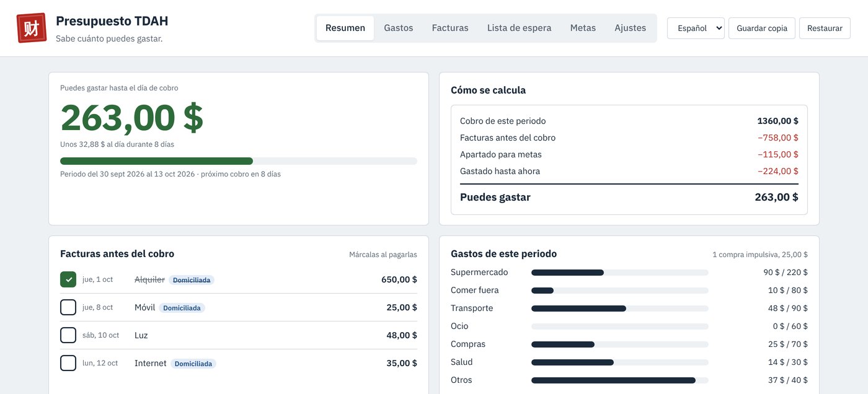
Task: Check the Luz bill checkbox
Action: tap(68, 335)
